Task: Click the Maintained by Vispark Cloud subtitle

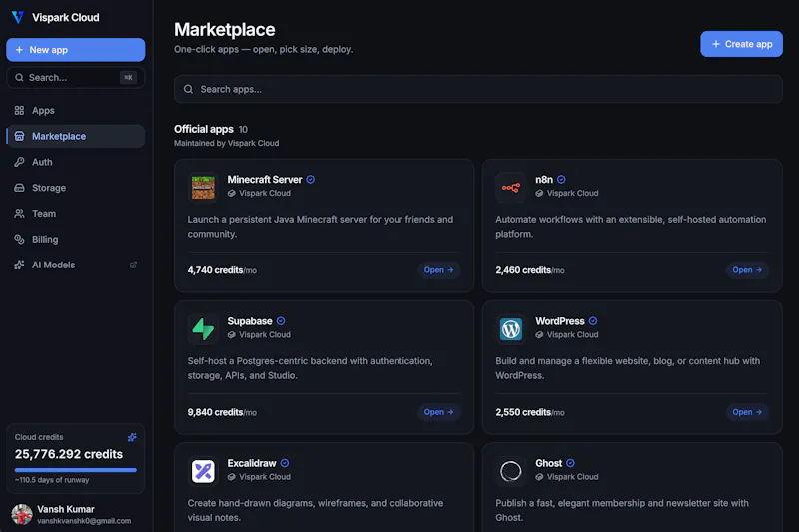Action: point(227,143)
